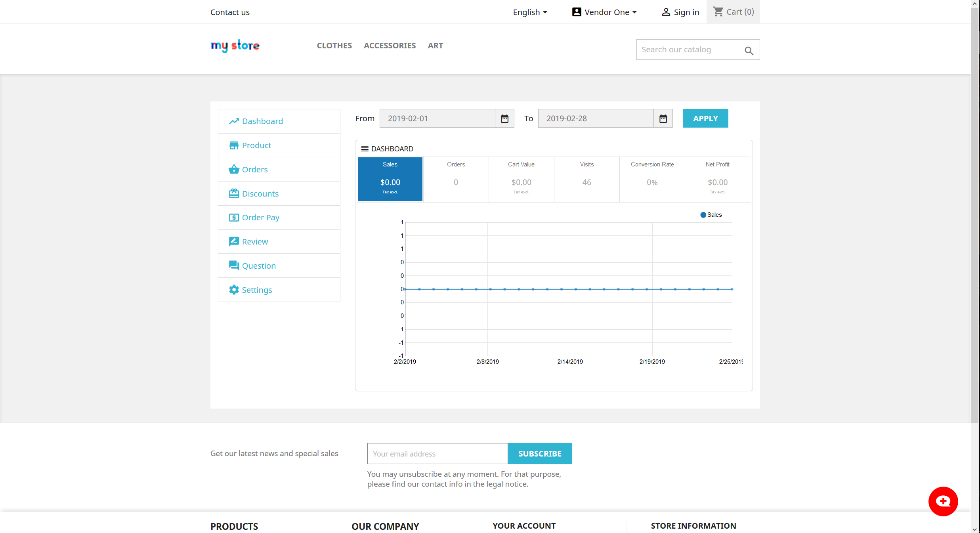
Task: Open the calendar picker for From date
Action: click(x=504, y=118)
